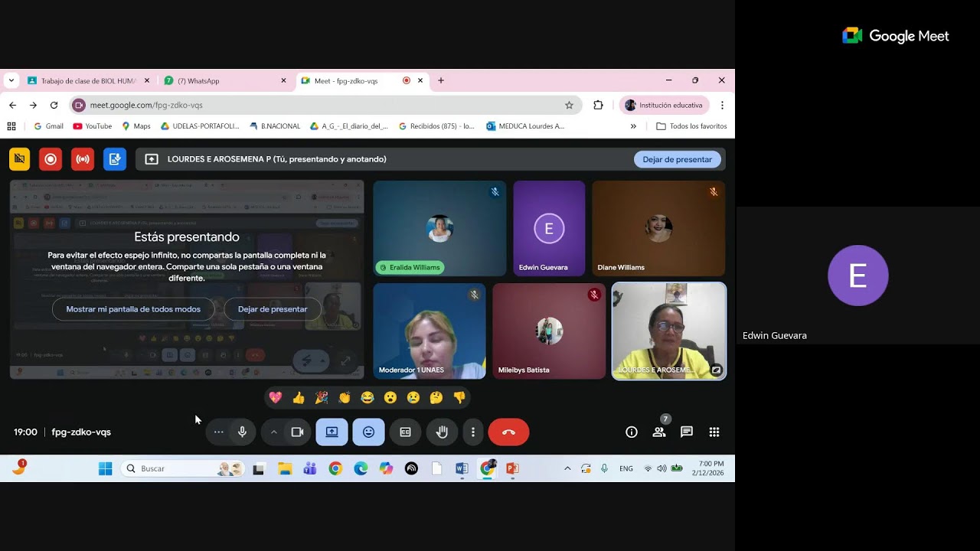Click the yellow annotation-off extension icon

[20, 159]
